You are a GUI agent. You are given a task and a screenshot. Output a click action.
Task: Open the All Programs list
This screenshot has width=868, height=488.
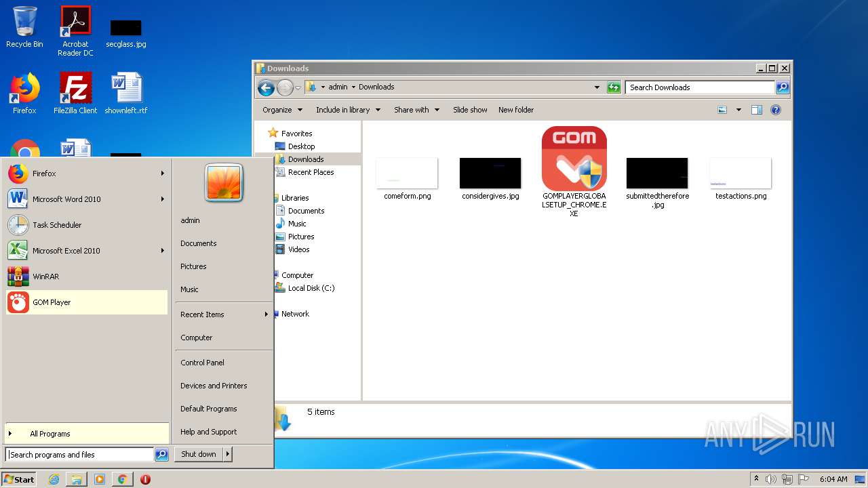pyautogui.click(x=87, y=434)
